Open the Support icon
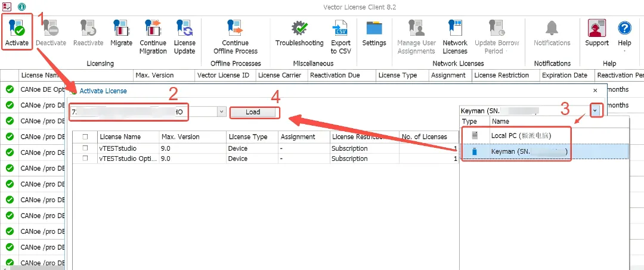Screen dimensions: 644x270 pyautogui.click(x=597, y=28)
